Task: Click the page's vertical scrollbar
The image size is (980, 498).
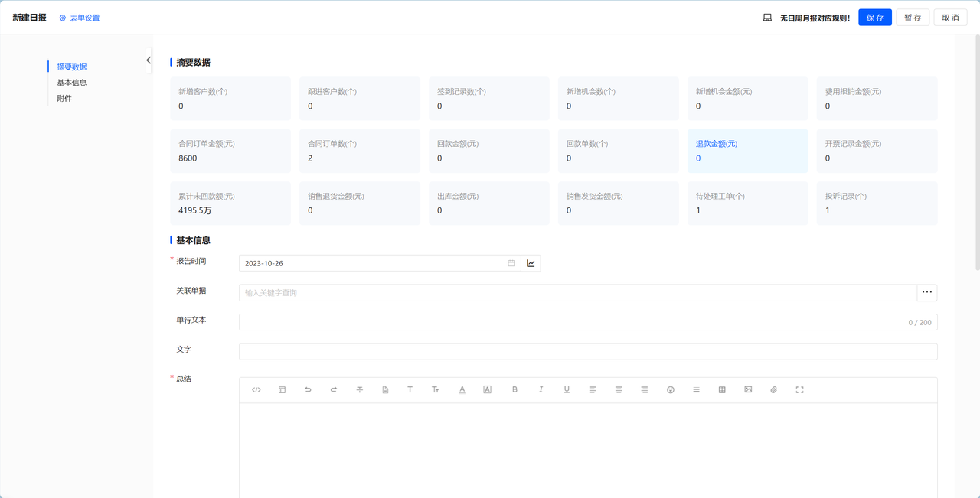Action: (x=977, y=153)
